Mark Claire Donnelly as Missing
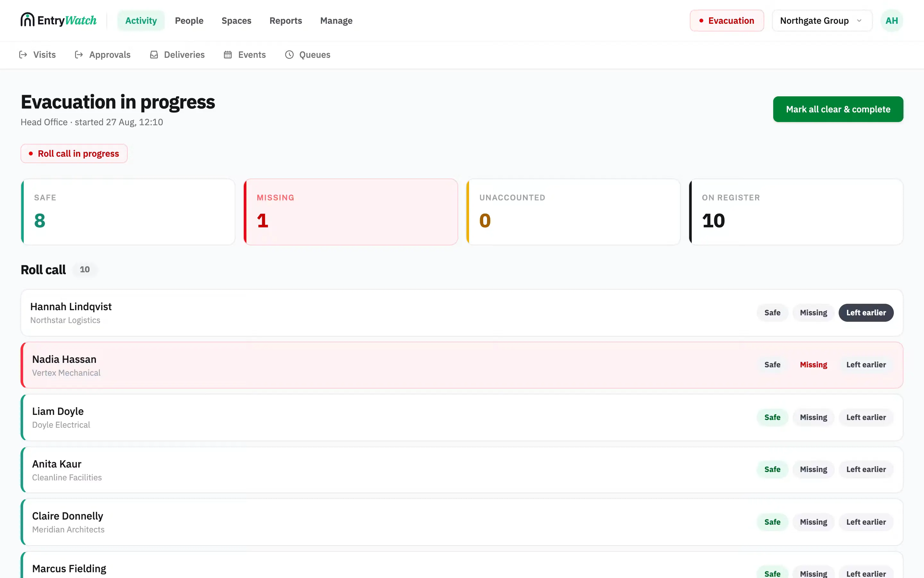The width and height of the screenshot is (924, 578). click(x=813, y=522)
